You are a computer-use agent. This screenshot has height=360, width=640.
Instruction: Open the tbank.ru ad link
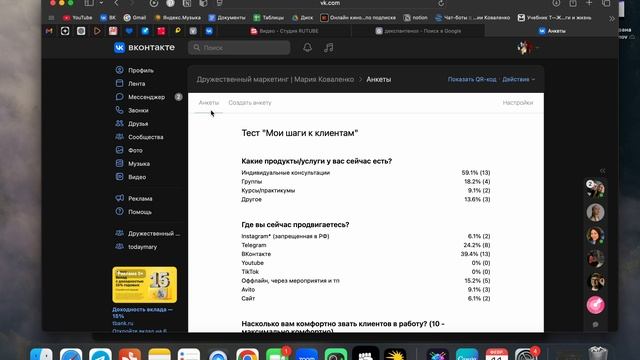click(x=123, y=323)
